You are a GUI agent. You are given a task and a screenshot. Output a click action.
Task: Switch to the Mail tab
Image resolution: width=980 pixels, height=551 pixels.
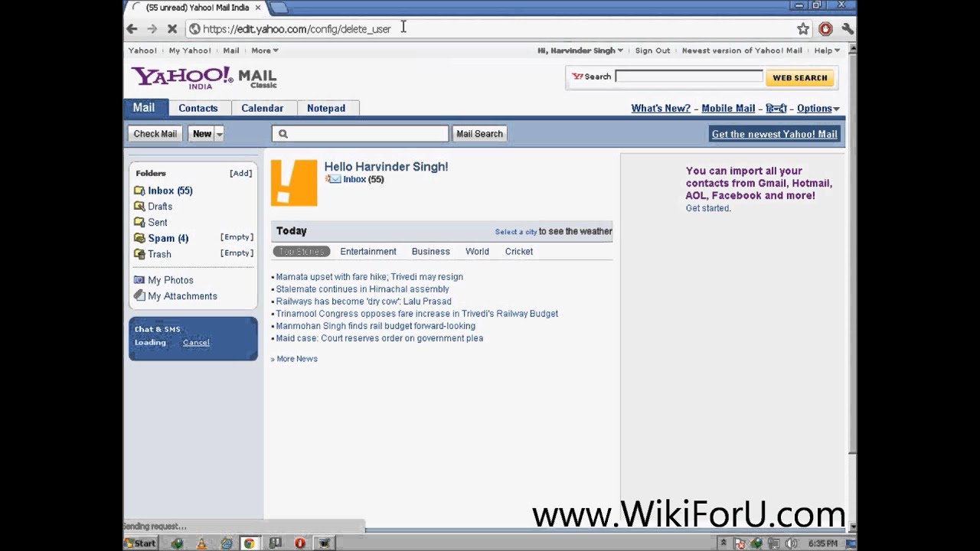144,108
